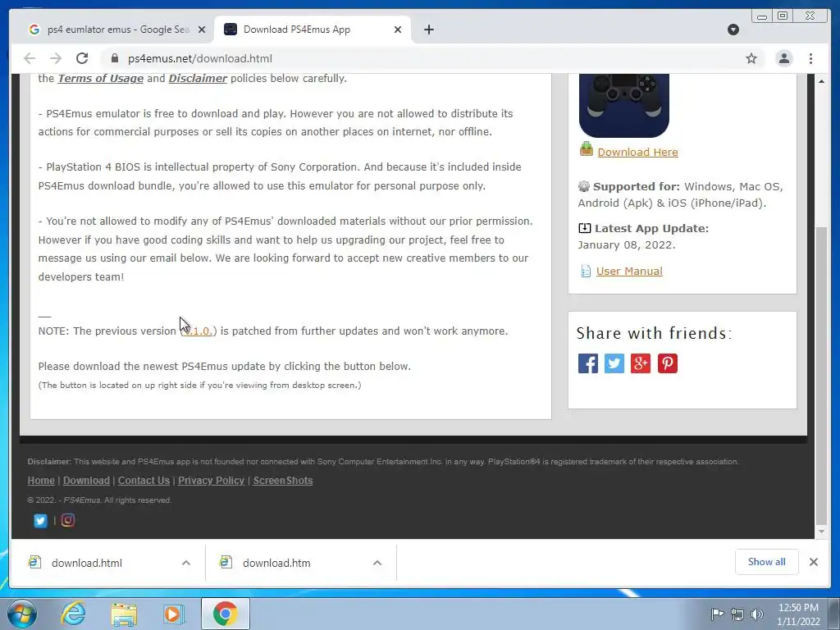840x630 pixels.
Task: Go back to the previous page
Action: (30, 58)
